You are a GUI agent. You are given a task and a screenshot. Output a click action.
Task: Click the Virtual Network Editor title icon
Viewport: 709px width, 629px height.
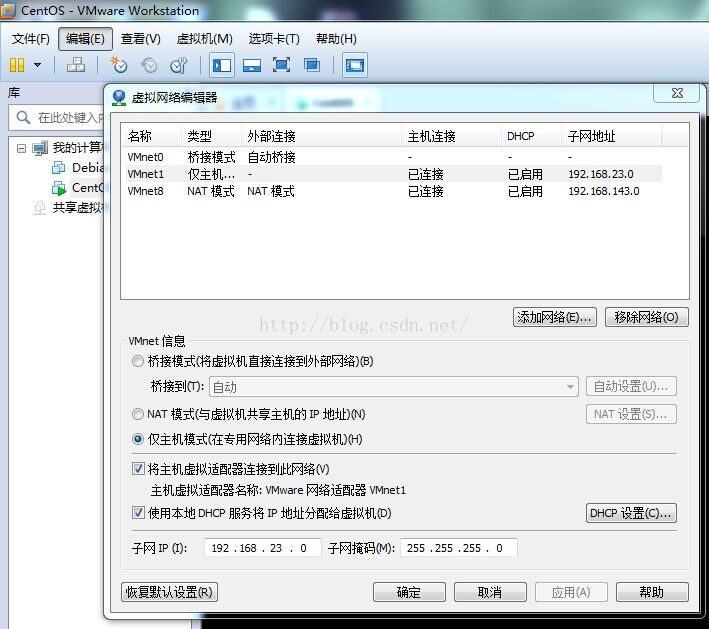pos(119,98)
